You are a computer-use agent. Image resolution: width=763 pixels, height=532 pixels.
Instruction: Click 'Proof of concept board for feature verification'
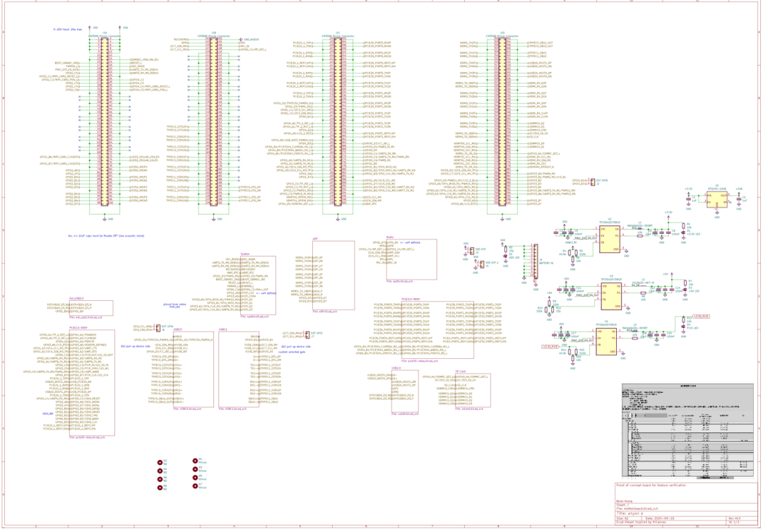point(651,485)
